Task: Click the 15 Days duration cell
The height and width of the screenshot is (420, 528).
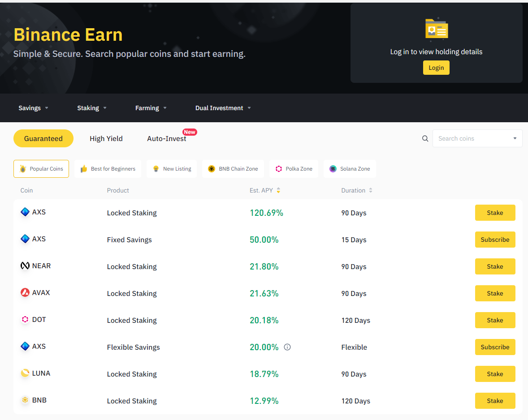Action: tap(354, 240)
